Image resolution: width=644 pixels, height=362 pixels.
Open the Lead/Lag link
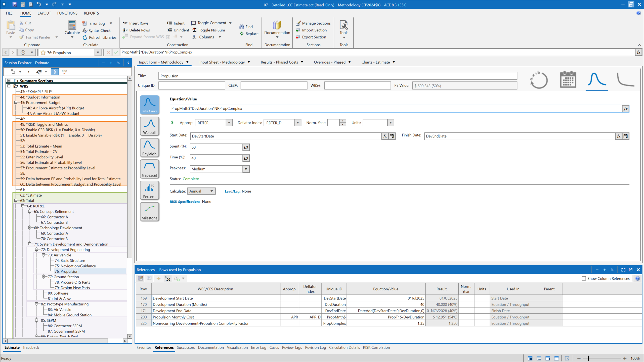232,191
